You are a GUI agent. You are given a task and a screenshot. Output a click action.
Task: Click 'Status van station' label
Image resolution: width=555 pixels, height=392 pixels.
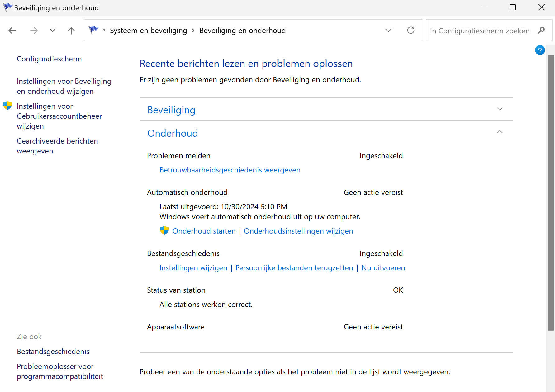176,290
